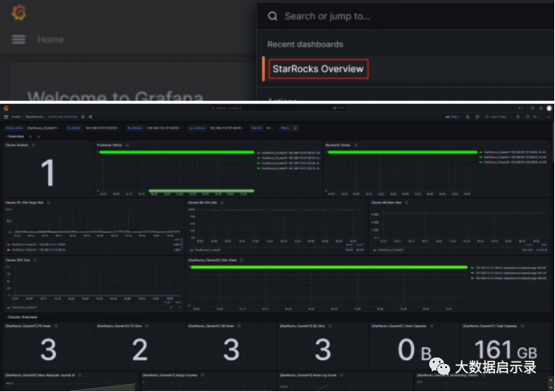Show the Cluster Number panel info icon
Image resolution: width=555 pixels, height=392 pixels.
click(34, 145)
